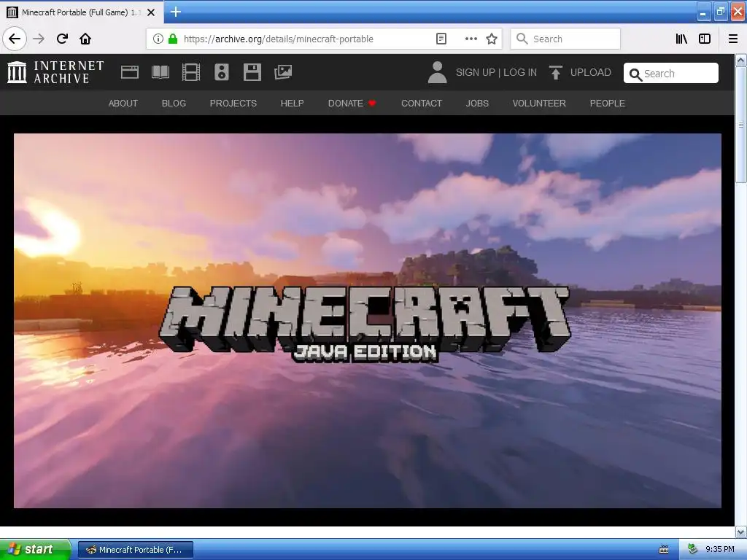Open the JOBS link
The height and width of the screenshot is (560, 747).
coord(477,104)
